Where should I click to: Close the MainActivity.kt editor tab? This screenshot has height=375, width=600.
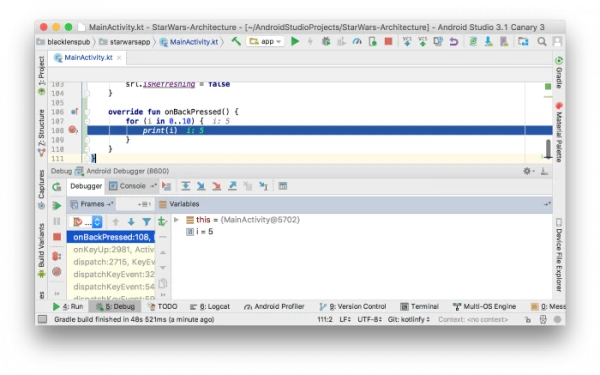[x=119, y=58]
